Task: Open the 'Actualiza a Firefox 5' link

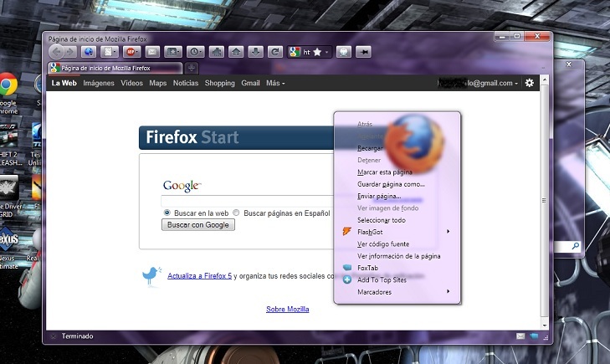Action: pos(200,276)
